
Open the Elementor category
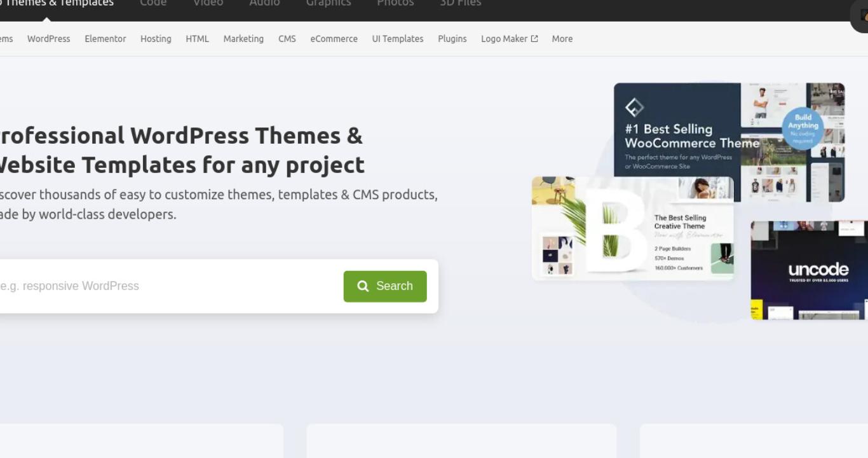point(105,39)
